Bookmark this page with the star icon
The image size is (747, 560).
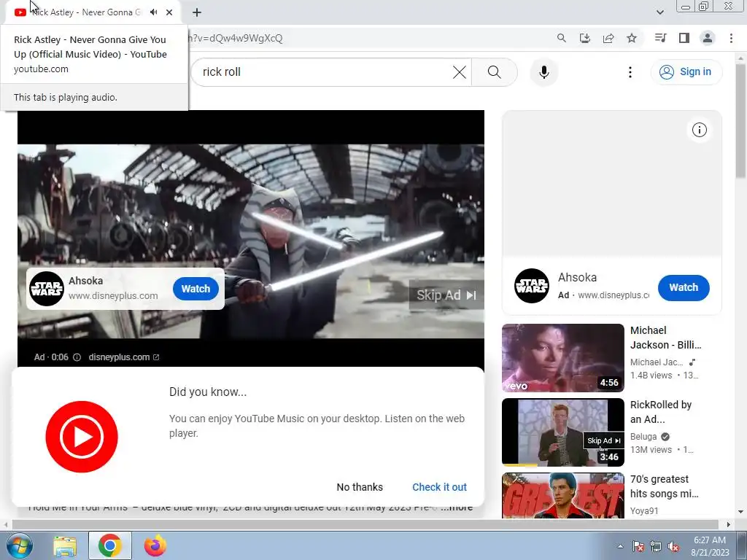click(x=632, y=38)
